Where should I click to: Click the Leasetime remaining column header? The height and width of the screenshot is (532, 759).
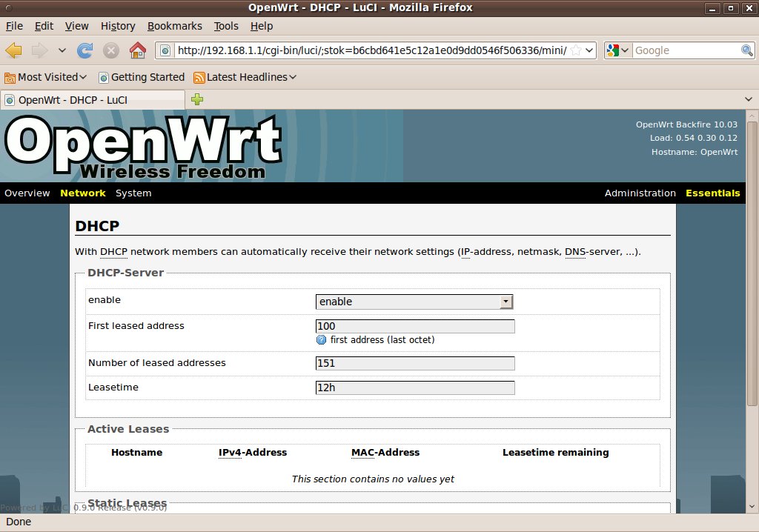click(556, 453)
